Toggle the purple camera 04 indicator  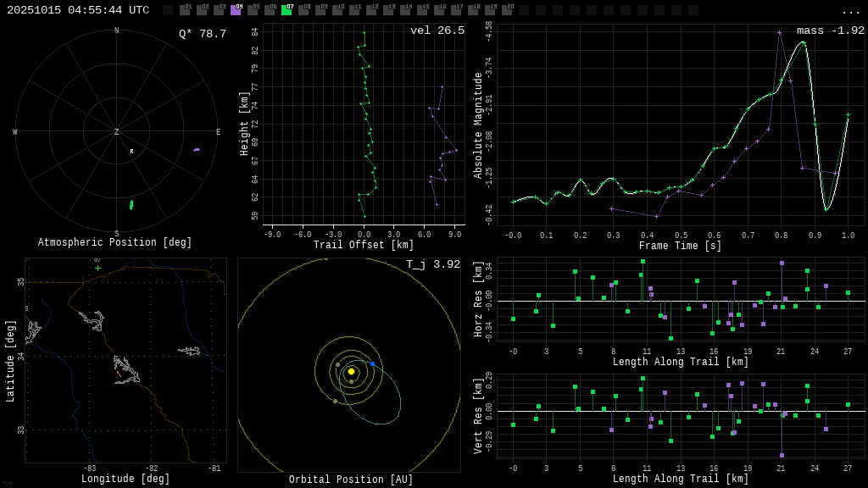pos(236,10)
